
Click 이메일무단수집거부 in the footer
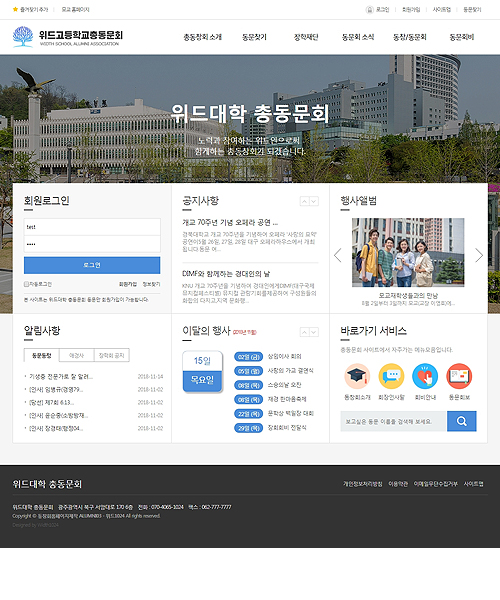(435, 484)
